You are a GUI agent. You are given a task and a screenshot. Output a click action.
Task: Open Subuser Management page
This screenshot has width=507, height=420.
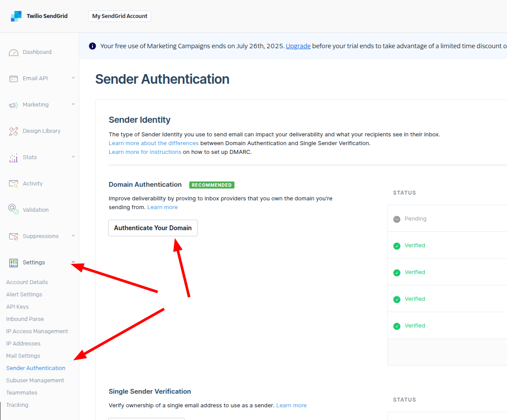click(x=35, y=381)
